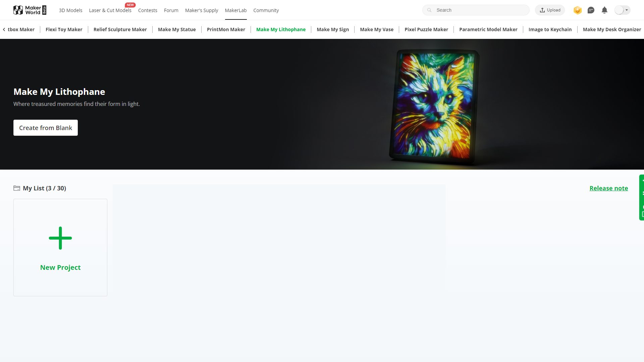Click the green plus New Project icon
Image resolution: width=644 pixels, height=362 pixels.
60,238
